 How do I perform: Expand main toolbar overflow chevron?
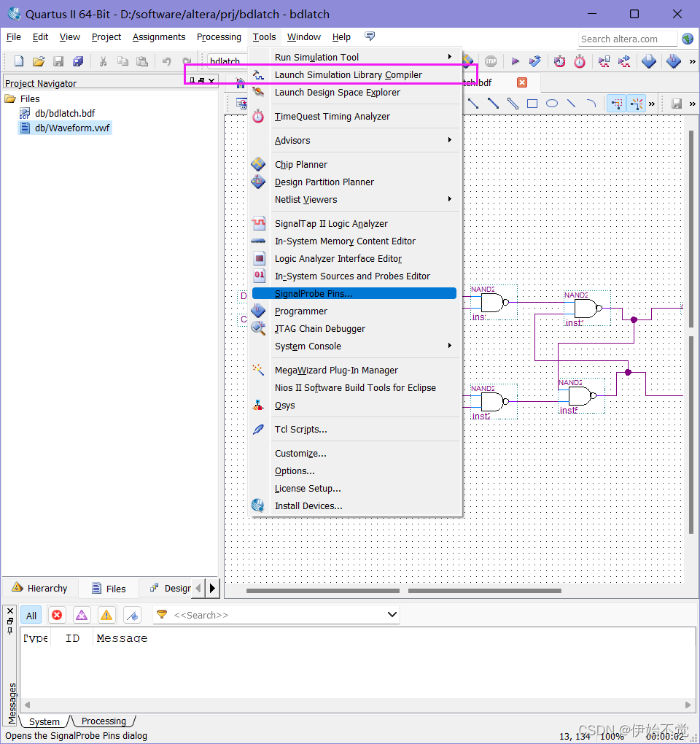tap(693, 62)
